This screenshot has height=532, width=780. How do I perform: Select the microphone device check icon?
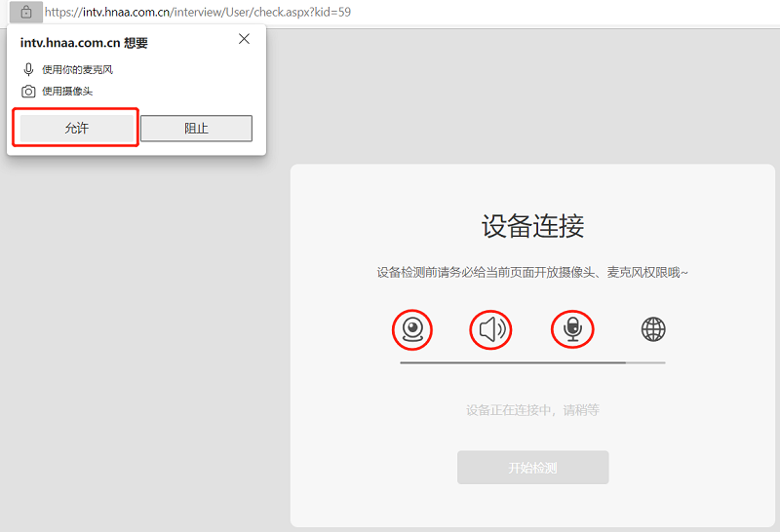[x=572, y=330]
